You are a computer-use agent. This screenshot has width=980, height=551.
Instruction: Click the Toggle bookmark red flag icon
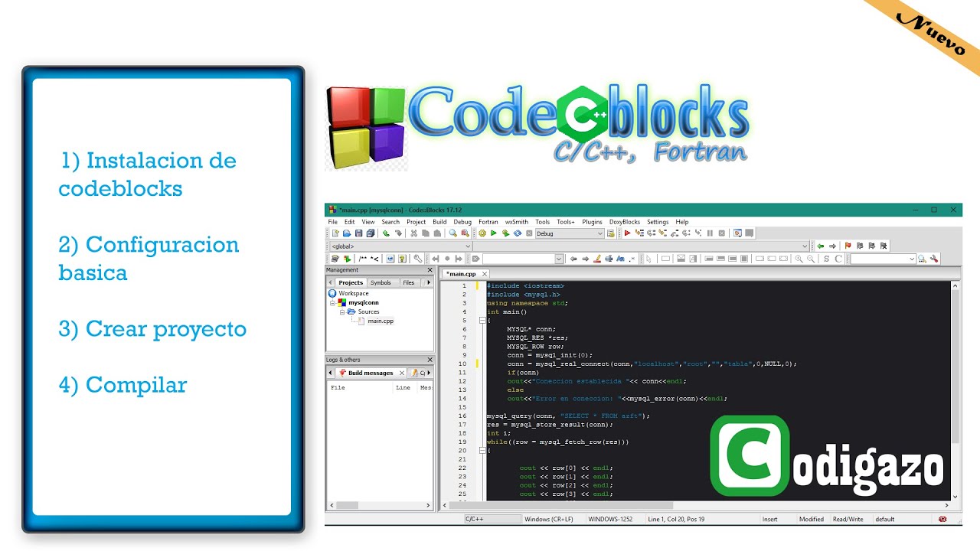(x=848, y=246)
